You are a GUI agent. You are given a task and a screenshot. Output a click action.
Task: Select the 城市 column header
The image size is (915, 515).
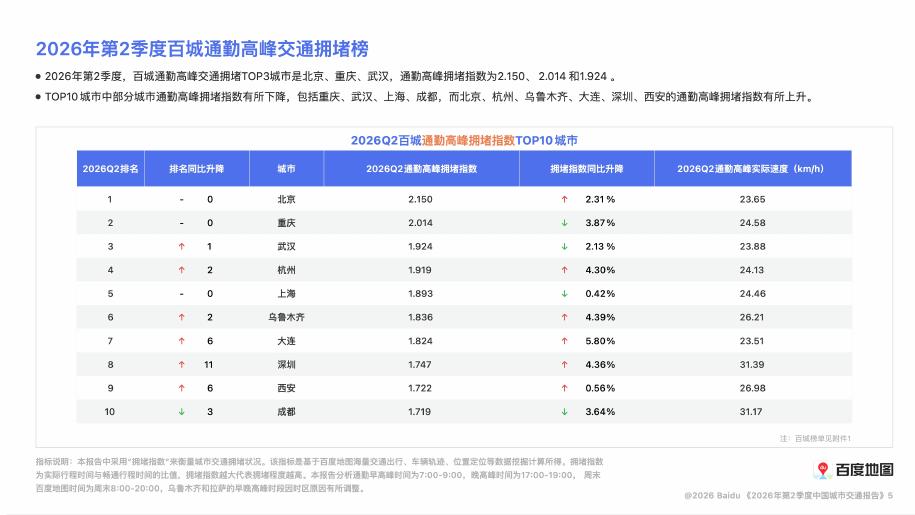click(x=287, y=169)
